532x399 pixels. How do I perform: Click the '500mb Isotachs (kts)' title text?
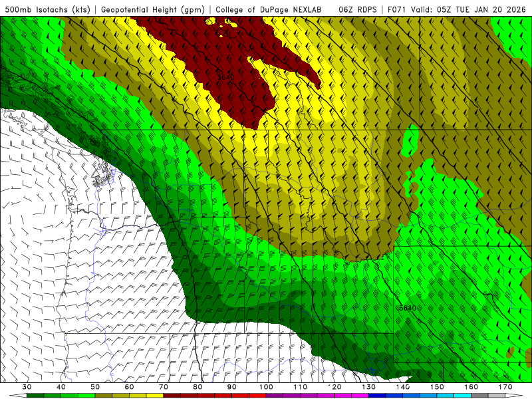(47, 9)
